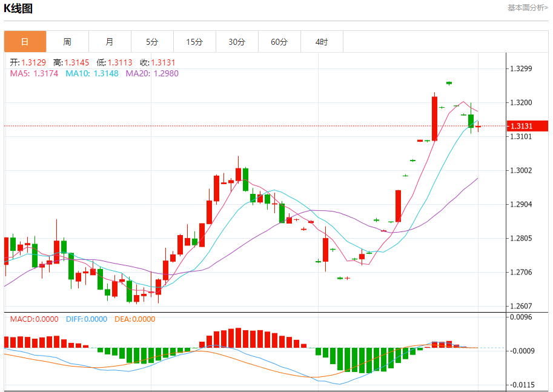Click the opening price value 1.3129
The height and width of the screenshot is (392, 553).
pos(33,62)
